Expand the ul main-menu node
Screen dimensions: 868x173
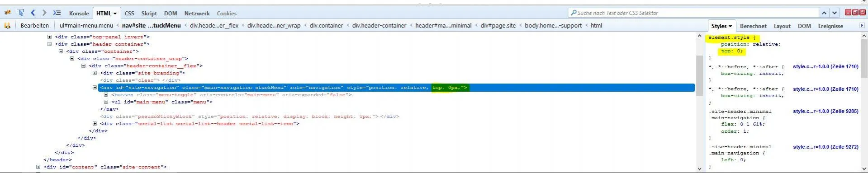pos(106,102)
